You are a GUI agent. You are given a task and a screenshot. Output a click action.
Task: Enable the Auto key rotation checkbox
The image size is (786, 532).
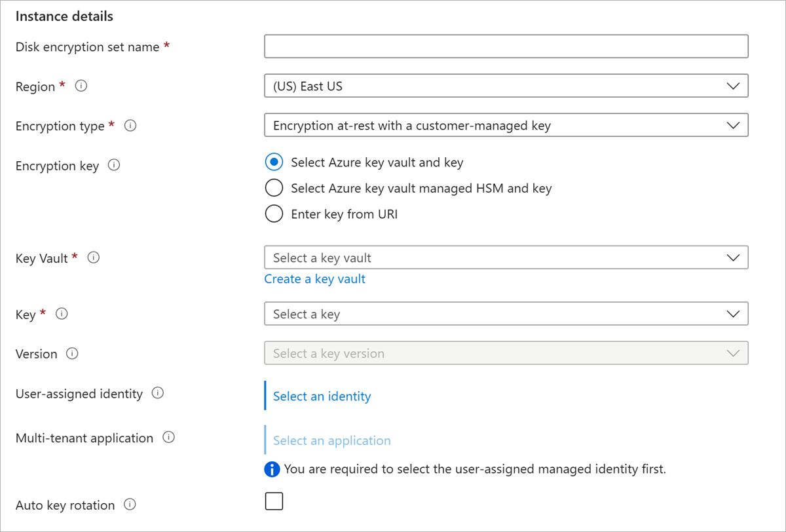point(274,502)
